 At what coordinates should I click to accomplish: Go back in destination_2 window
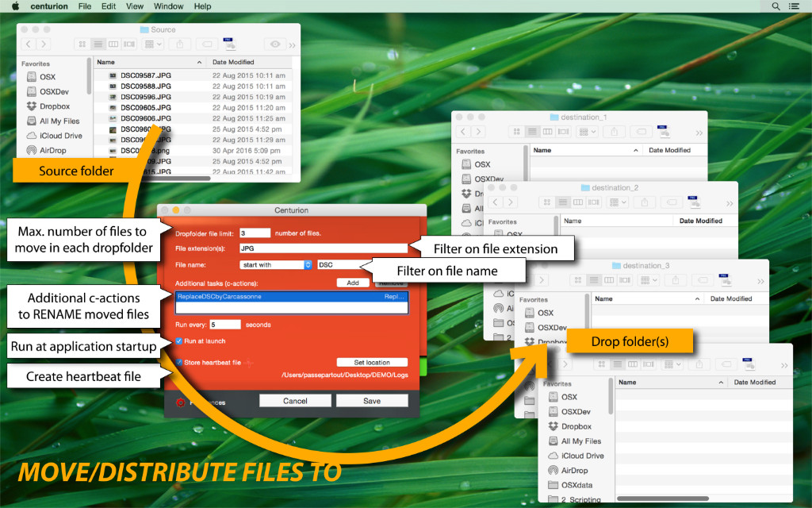(495, 202)
